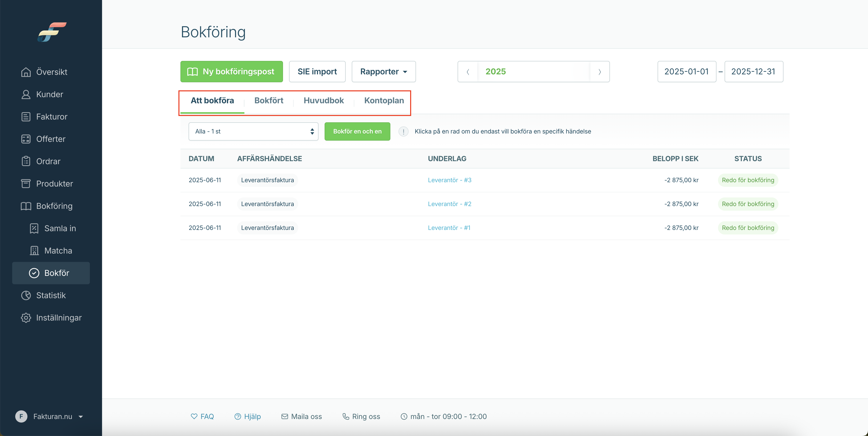This screenshot has width=868, height=436.
Task: Click the Ny bokföringspost button
Action: coord(231,71)
